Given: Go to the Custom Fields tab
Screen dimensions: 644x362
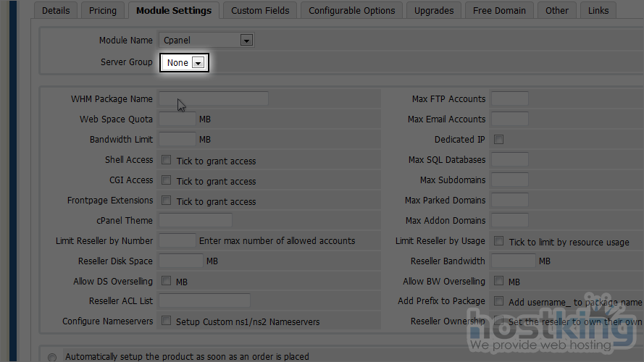Looking at the screenshot, I should pos(259,10).
